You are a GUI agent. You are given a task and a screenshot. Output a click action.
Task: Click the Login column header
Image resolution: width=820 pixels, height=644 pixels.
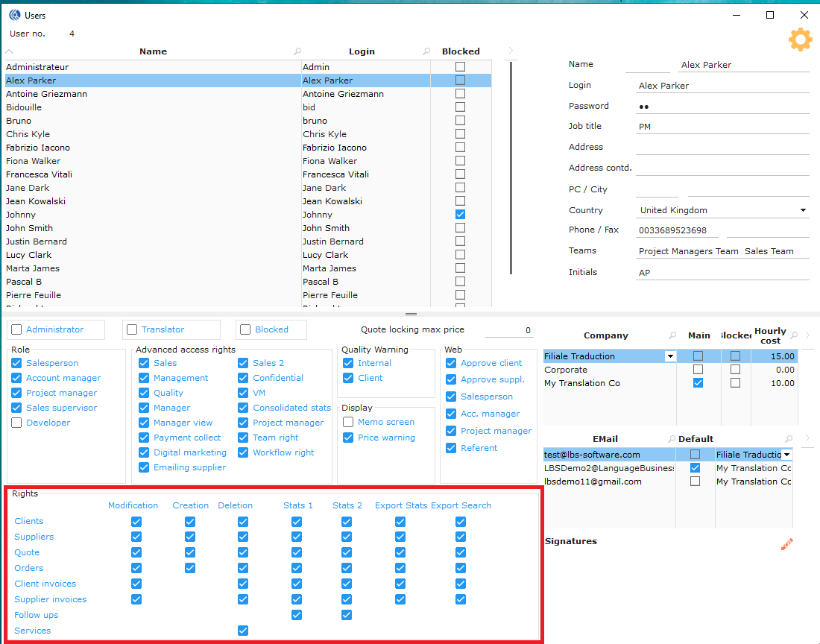362,51
